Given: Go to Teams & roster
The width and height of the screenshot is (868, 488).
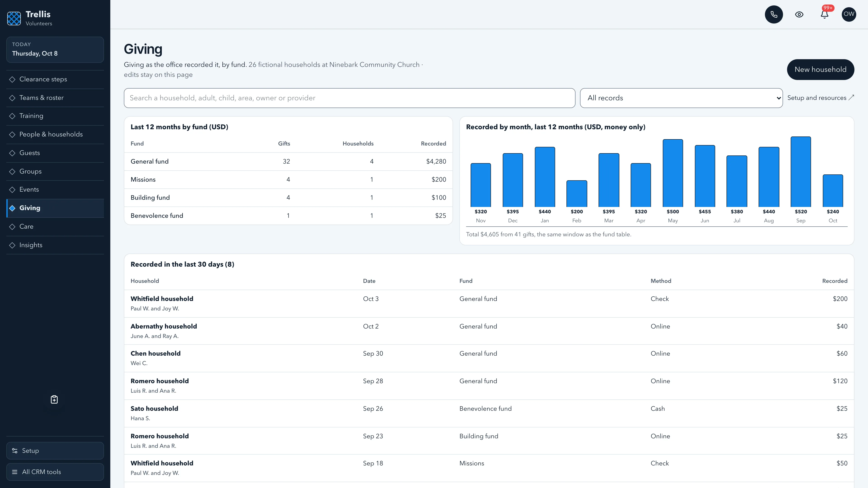Looking at the screenshot, I should (55, 98).
